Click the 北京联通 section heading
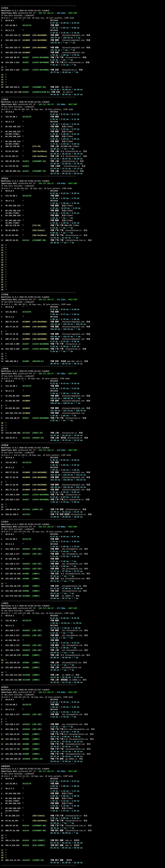This screenshot has height=868, width=165. [x=5, y=294]
